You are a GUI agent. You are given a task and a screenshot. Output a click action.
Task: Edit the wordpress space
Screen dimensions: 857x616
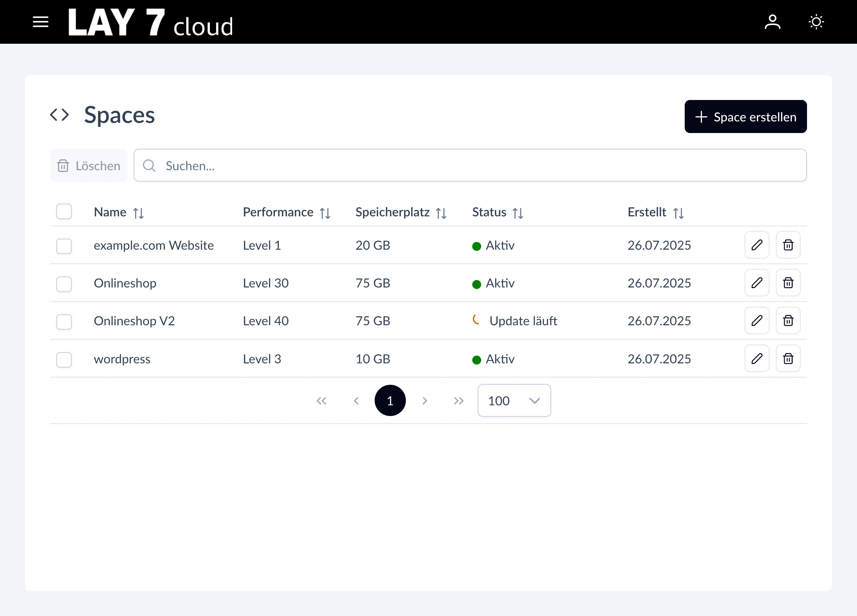(756, 358)
